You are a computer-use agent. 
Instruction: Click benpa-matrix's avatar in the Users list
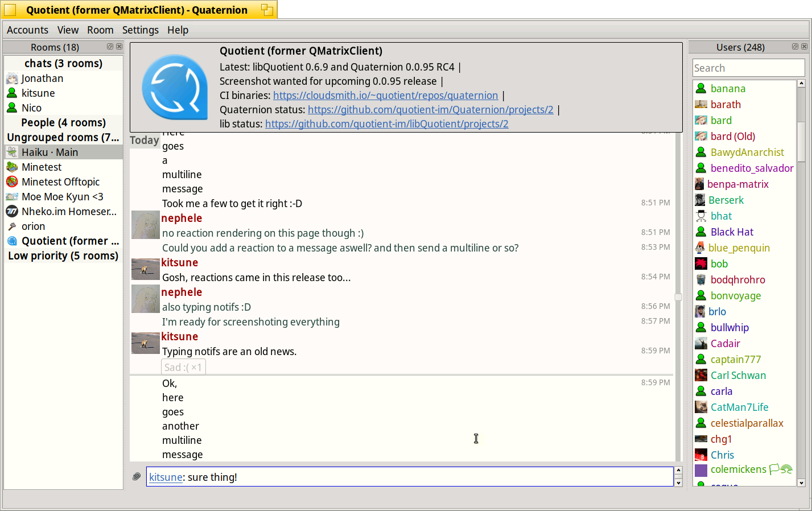pyautogui.click(x=699, y=184)
